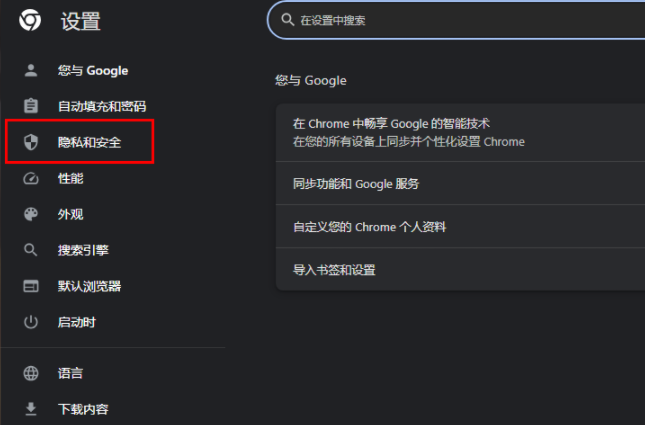
Task: Click the globe icon for 语言
Action: click(x=31, y=373)
